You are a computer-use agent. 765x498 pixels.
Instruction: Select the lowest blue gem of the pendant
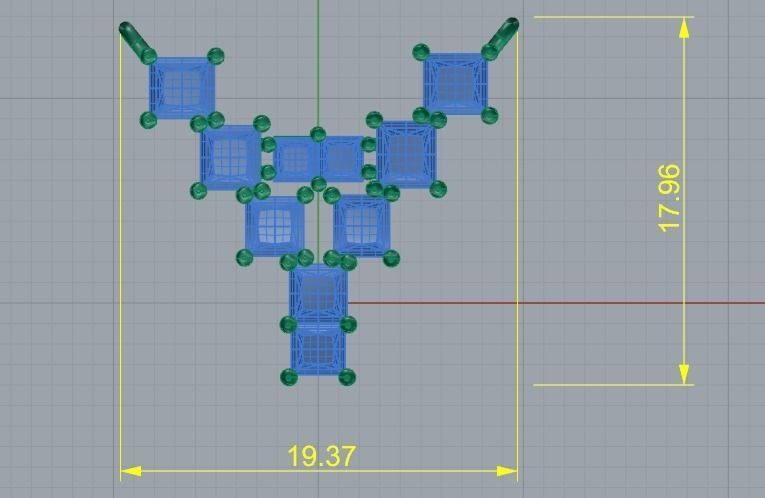318,349
